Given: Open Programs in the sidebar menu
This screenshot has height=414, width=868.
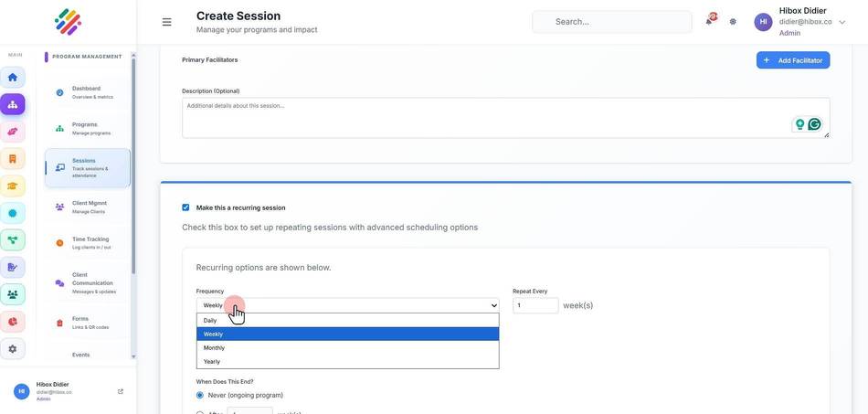Looking at the screenshot, I should [88, 129].
